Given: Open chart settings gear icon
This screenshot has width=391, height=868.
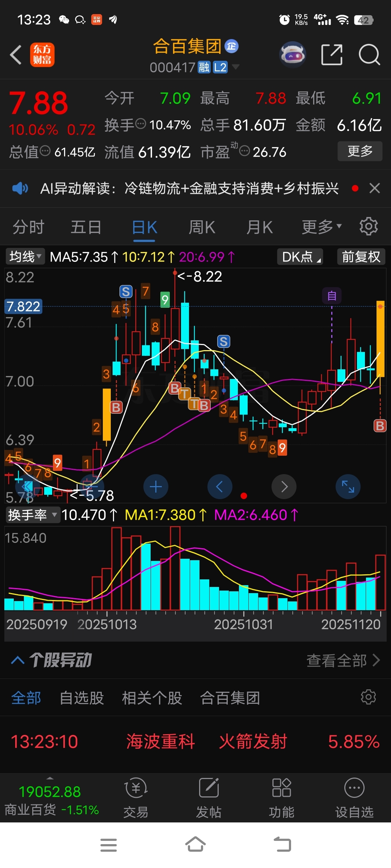Looking at the screenshot, I should [369, 227].
